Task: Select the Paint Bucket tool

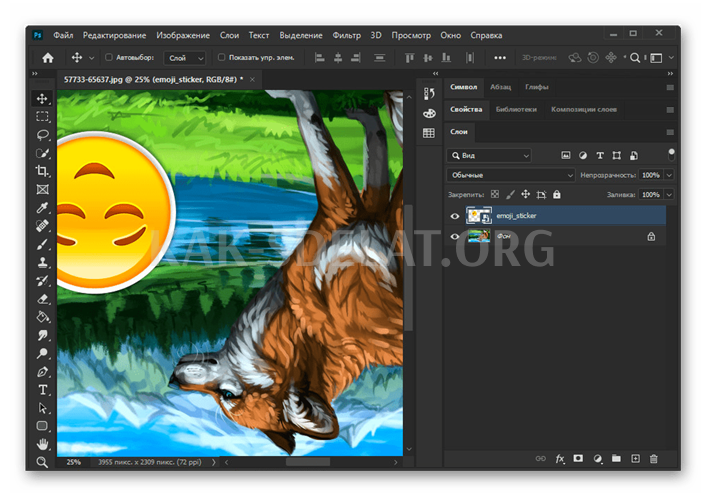Action: click(42, 317)
